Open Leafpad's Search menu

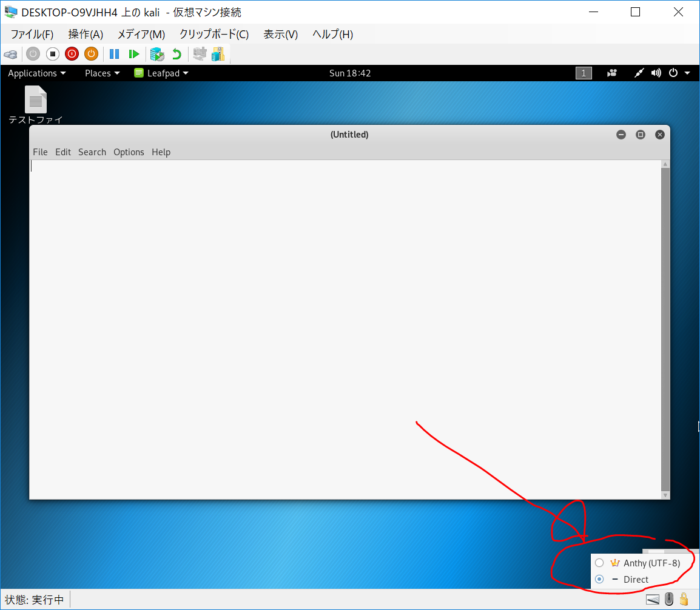[92, 152]
